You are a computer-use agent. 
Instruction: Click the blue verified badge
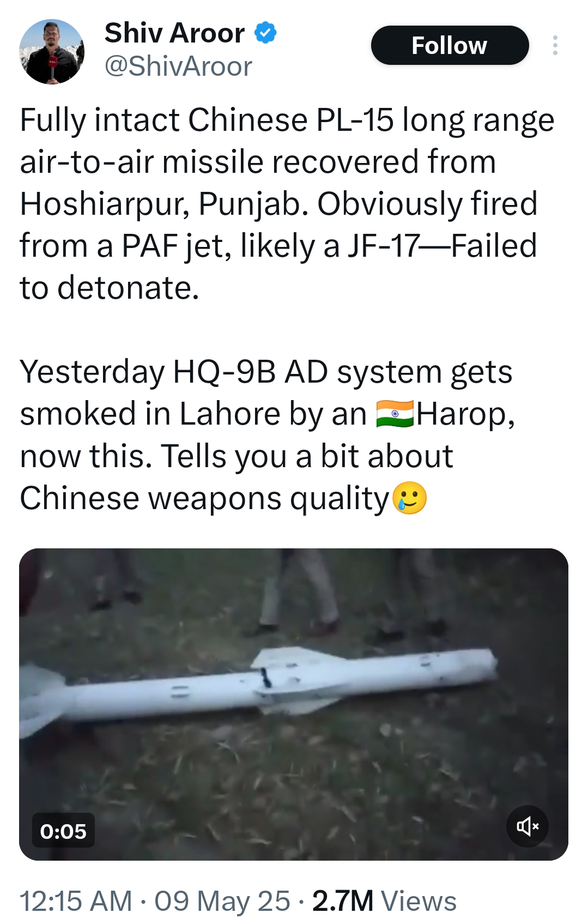pos(265,33)
